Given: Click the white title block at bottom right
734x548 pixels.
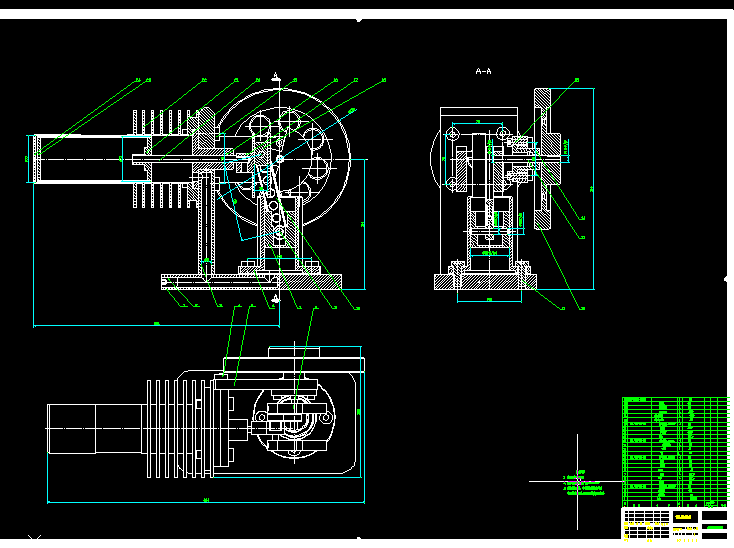Looking at the screenshot, I should click(x=675, y=524).
